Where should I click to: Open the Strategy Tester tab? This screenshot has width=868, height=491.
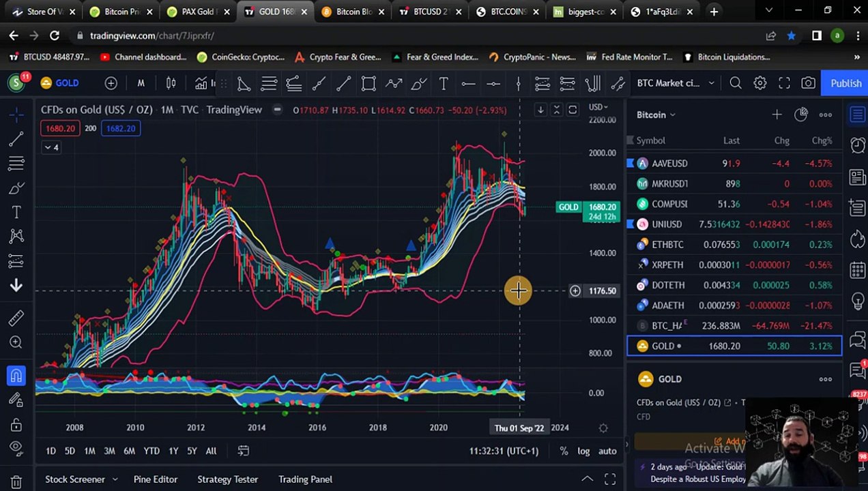tap(228, 479)
